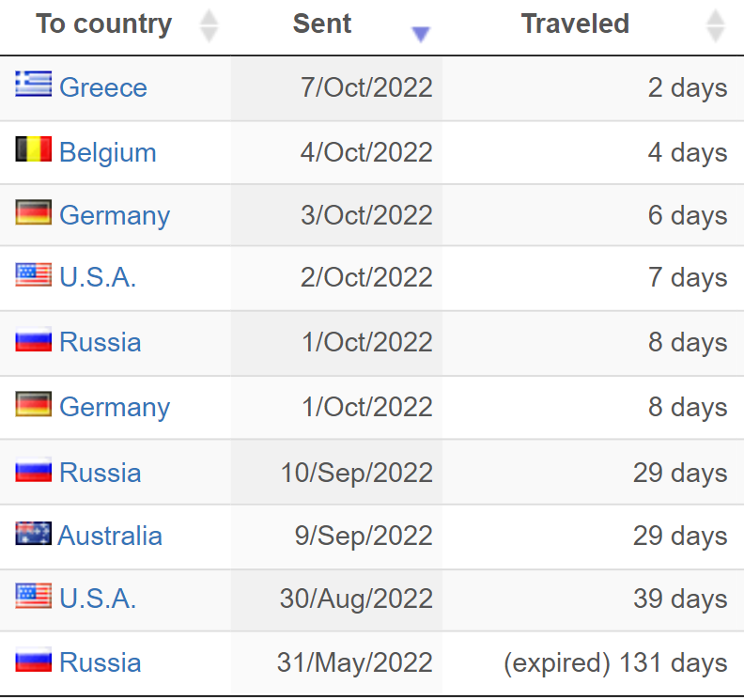Open the Belgium country link
This screenshot has height=700, width=744.
tap(108, 152)
